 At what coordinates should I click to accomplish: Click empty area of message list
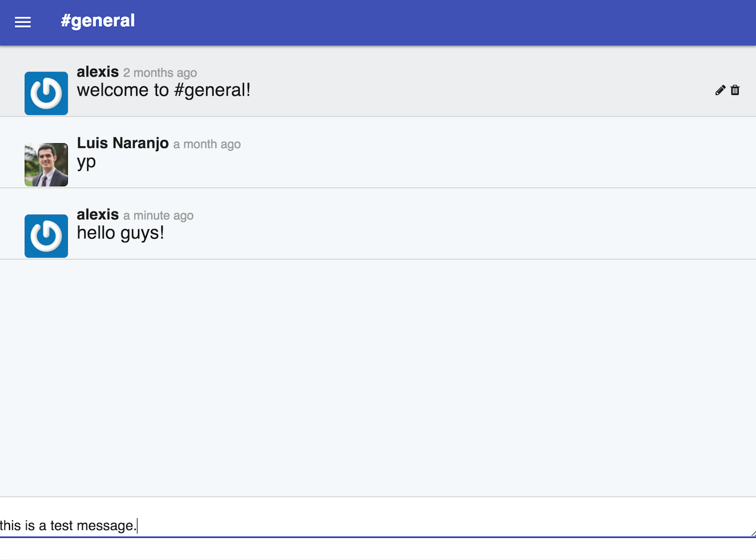click(378, 377)
